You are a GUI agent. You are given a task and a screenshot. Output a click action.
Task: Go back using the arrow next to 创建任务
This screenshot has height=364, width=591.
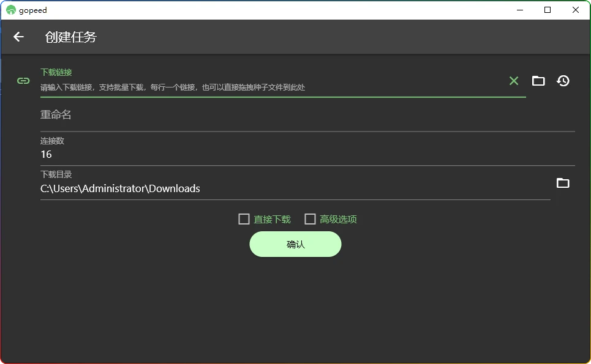(18, 37)
